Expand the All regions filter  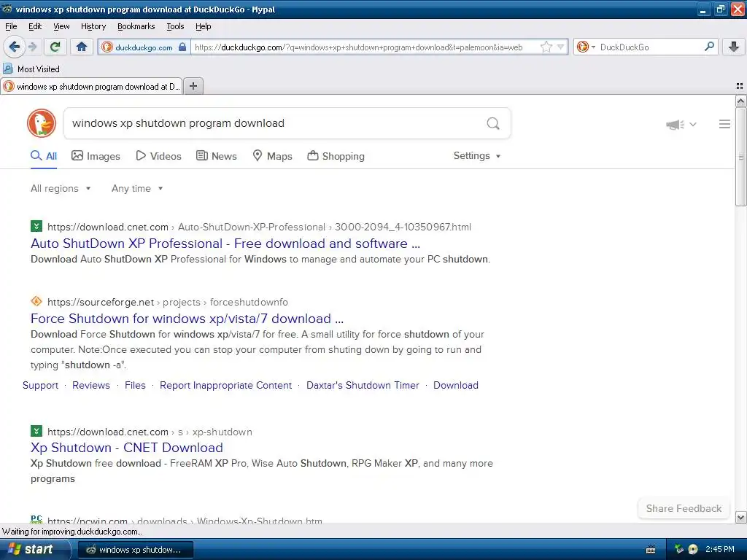click(x=61, y=189)
